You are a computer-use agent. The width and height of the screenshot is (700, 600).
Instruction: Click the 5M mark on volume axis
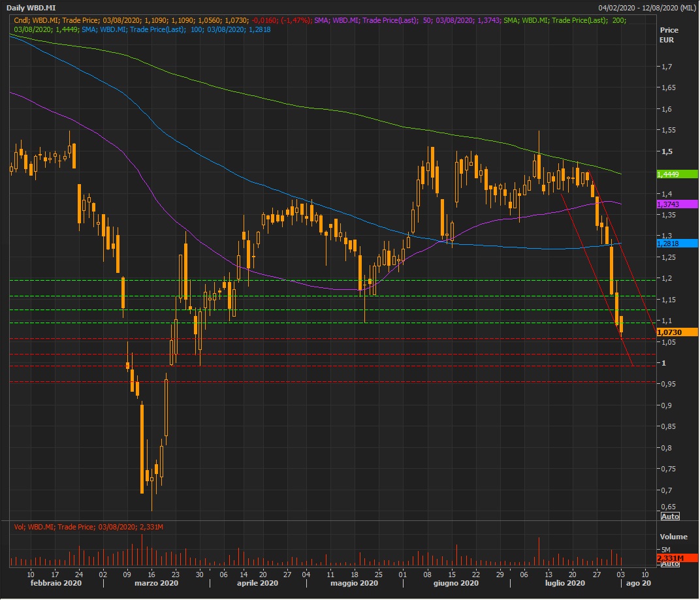(x=666, y=550)
